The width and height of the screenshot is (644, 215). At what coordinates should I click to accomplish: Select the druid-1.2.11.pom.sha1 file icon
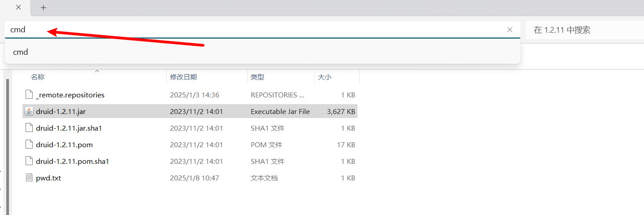[29, 161]
